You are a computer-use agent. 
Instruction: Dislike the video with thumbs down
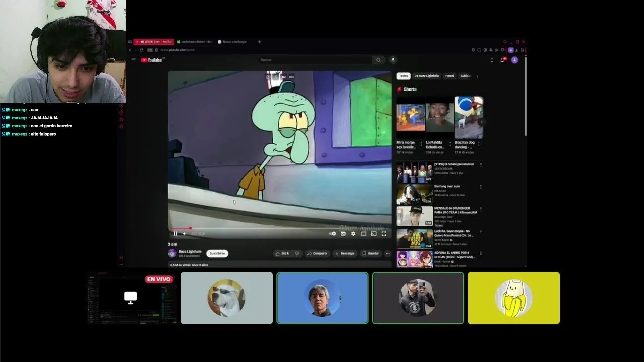[x=297, y=253]
